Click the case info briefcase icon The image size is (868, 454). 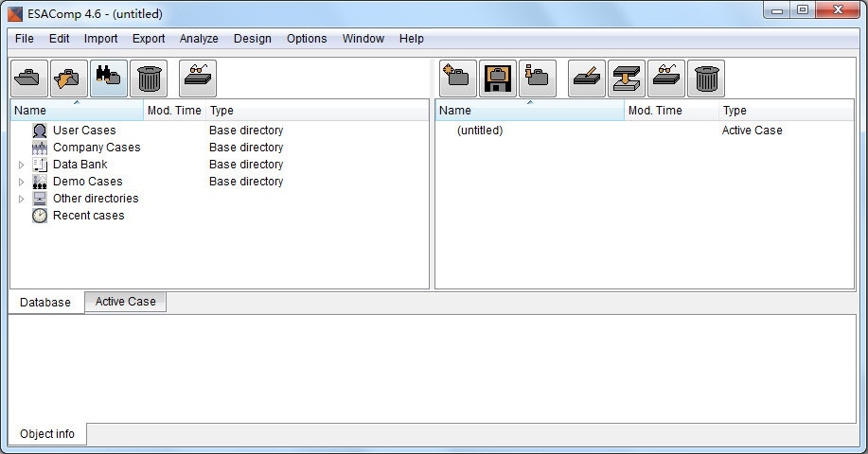538,79
